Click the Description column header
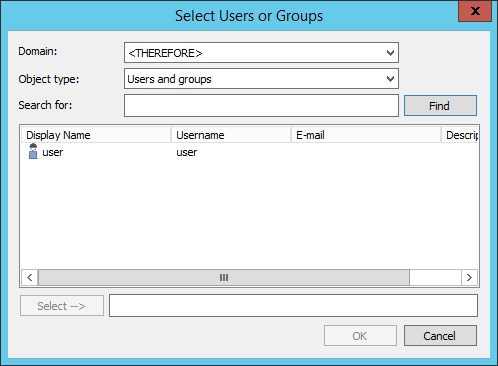Image resolution: width=498 pixels, height=366 pixels. (x=460, y=135)
